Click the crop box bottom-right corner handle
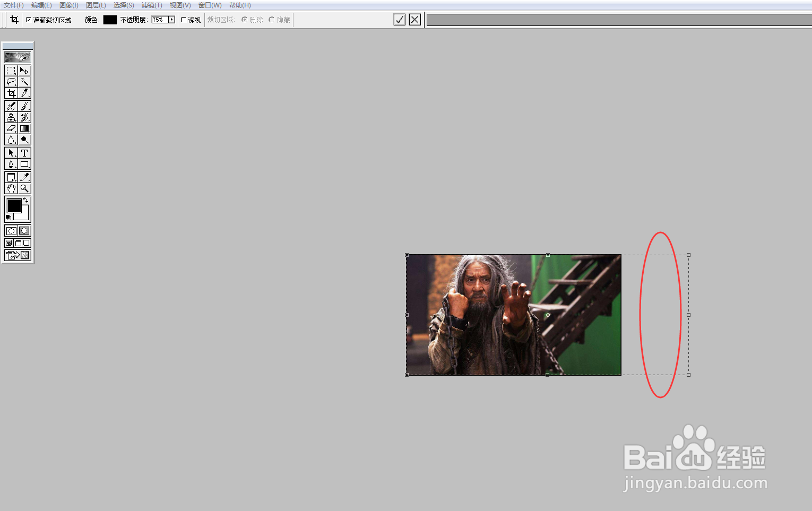The image size is (812, 511). pyautogui.click(x=689, y=375)
